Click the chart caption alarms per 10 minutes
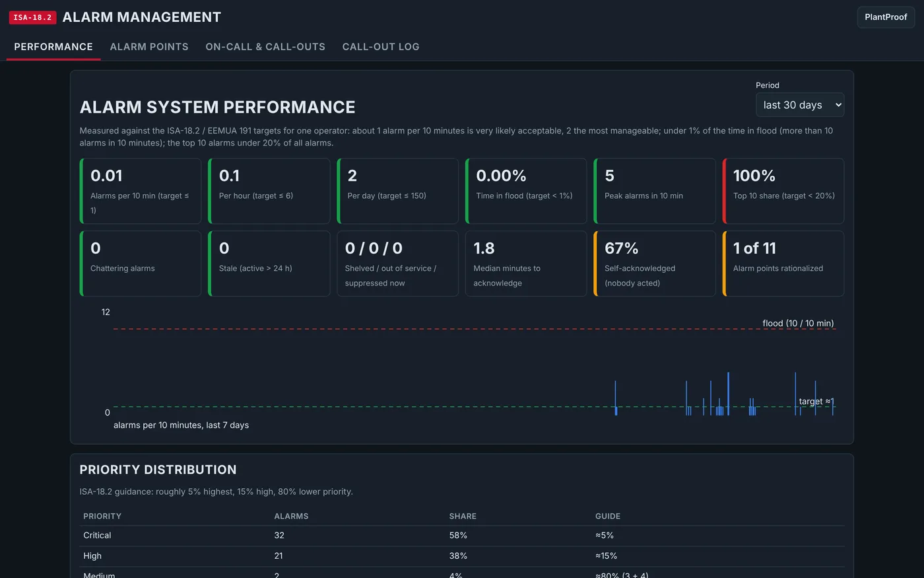The height and width of the screenshot is (578, 924). click(x=181, y=425)
